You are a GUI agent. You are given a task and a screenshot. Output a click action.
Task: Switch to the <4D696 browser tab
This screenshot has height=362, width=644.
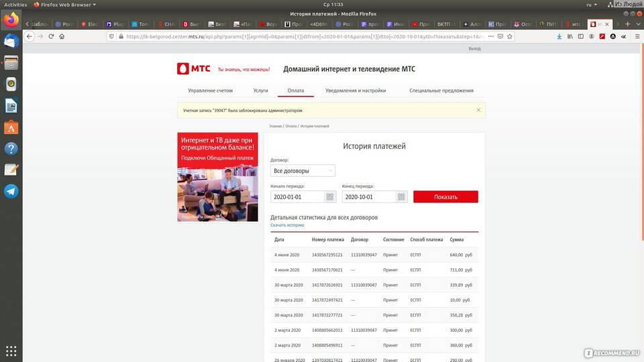coord(318,24)
